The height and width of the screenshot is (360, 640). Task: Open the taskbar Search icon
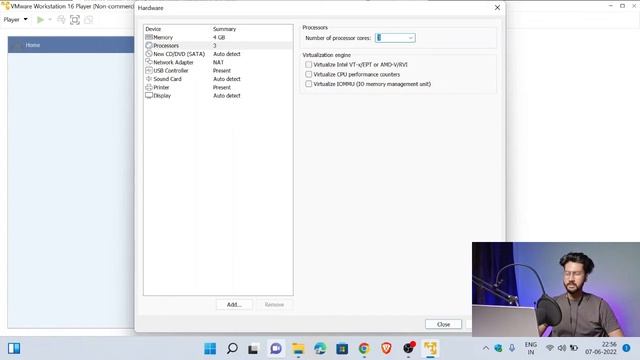pos(232,349)
